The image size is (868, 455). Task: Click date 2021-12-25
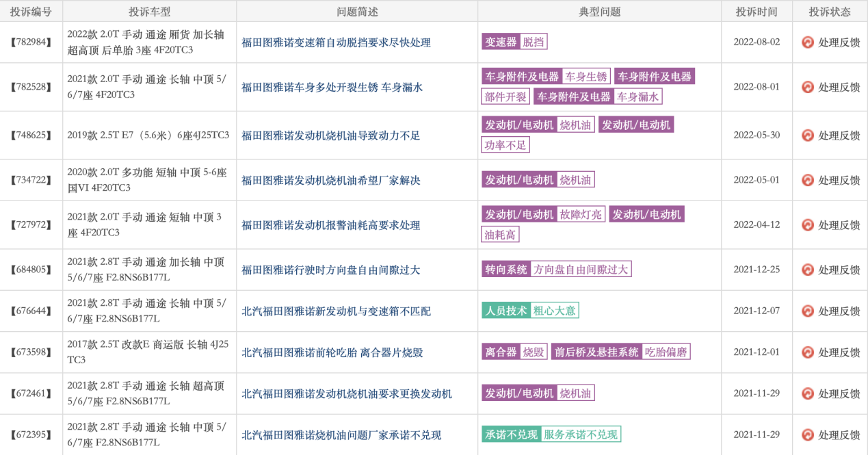[x=757, y=270]
